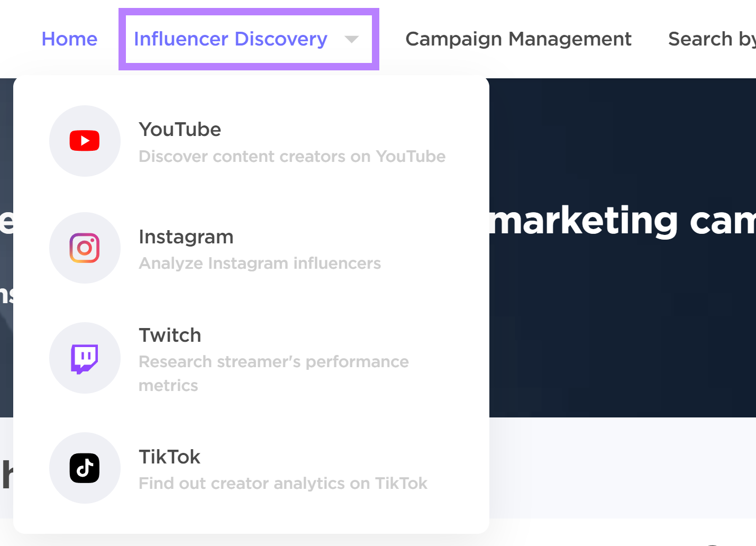Select Twitch streamer performance metrics option
This screenshot has height=546, width=756.
(170, 335)
